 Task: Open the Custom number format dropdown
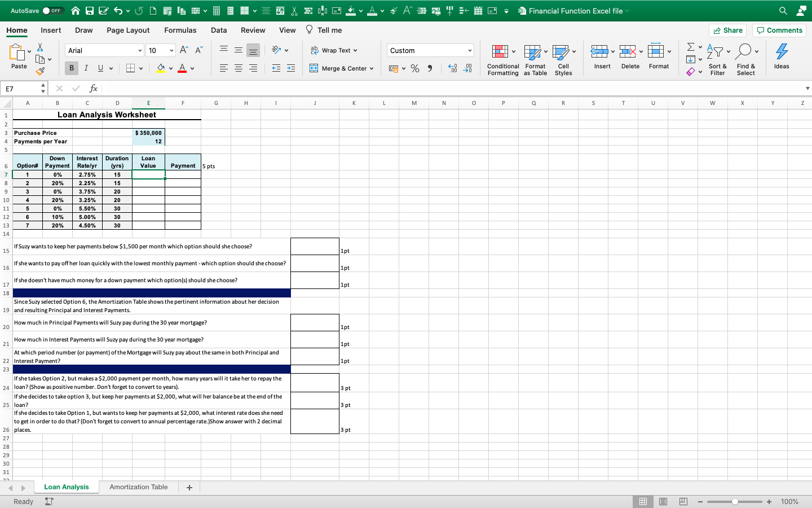pyautogui.click(x=430, y=50)
